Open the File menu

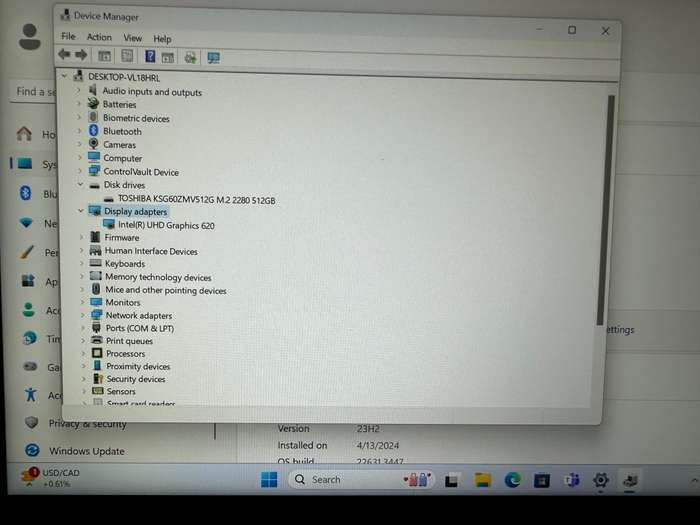point(68,36)
